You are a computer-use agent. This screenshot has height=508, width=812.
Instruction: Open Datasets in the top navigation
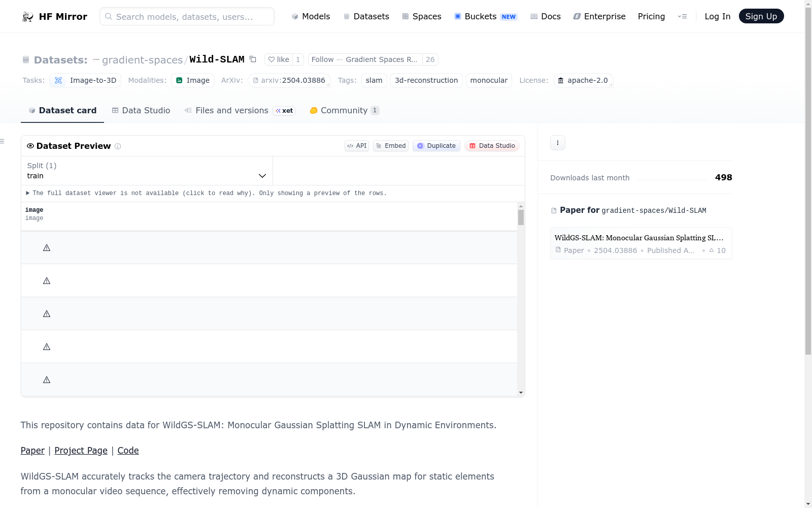pyautogui.click(x=366, y=16)
